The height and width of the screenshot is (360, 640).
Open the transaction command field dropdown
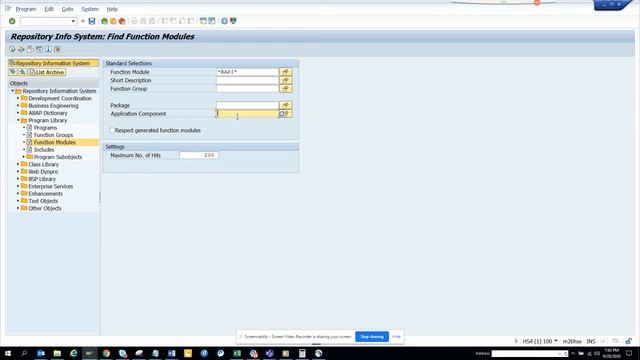(73, 21)
